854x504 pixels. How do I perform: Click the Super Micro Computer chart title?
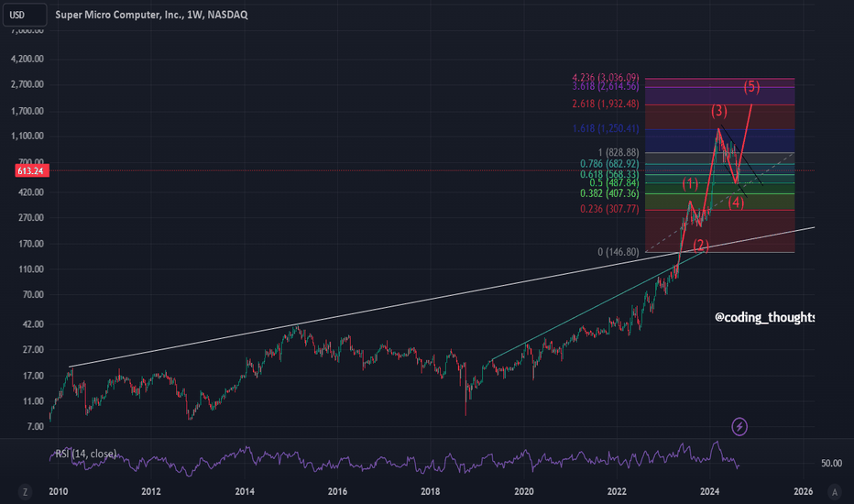pos(151,15)
